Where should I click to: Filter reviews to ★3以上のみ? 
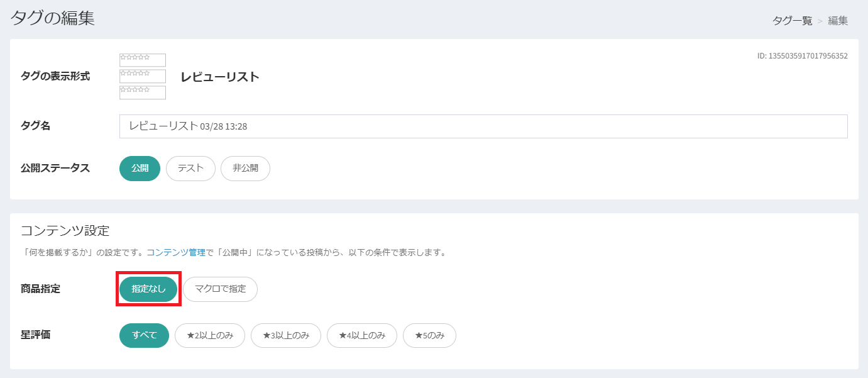click(x=286, y=335)
